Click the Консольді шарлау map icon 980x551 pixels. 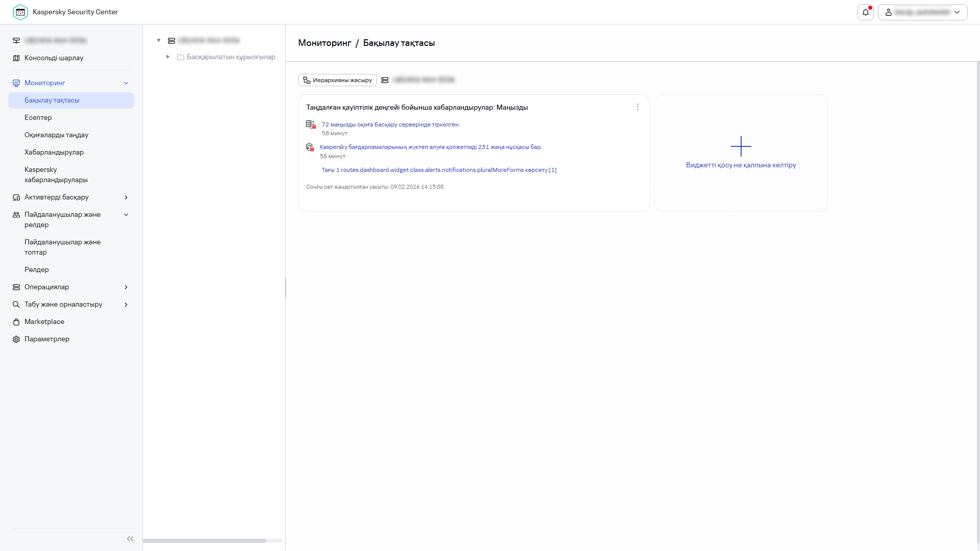[x=16, y=58]
